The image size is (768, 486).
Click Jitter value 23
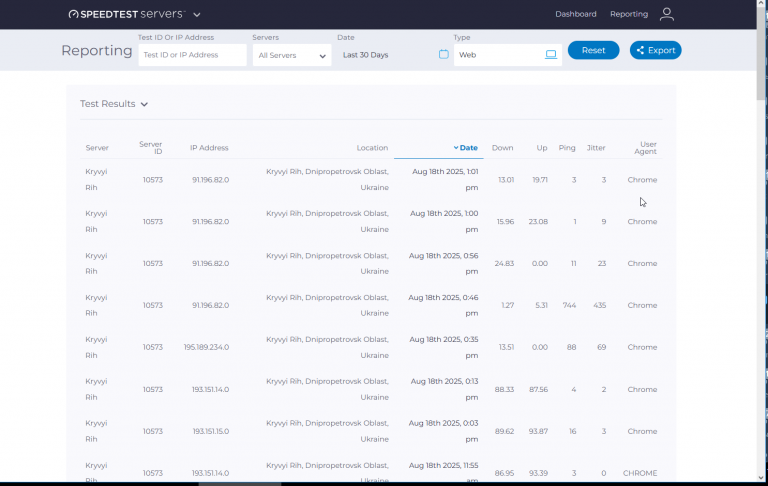[x=601, y=263]
